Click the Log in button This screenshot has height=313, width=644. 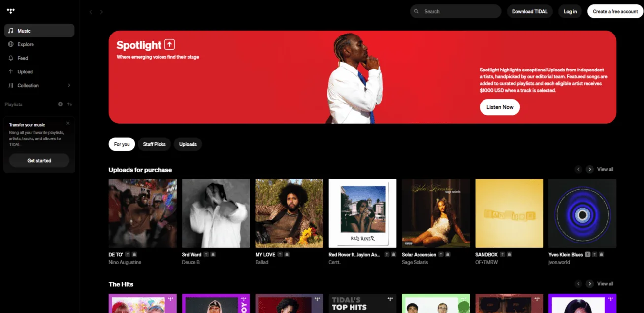tap(570, 11)
